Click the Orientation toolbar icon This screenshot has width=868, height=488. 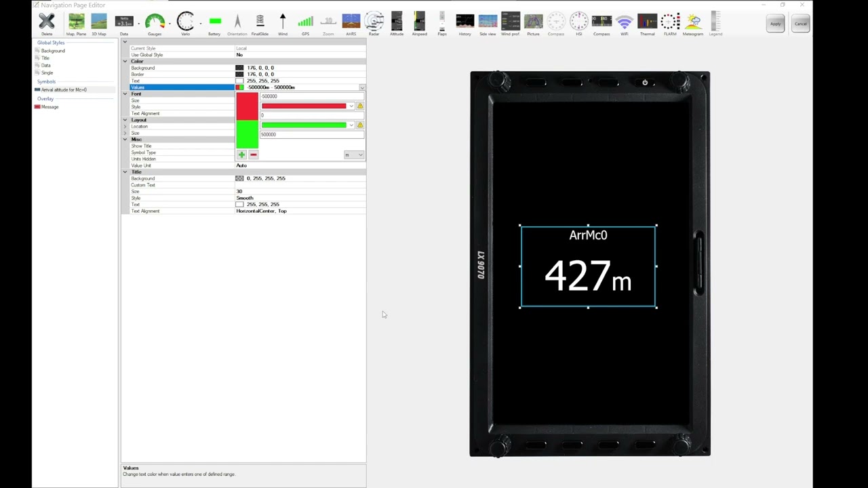coord(237,23)
